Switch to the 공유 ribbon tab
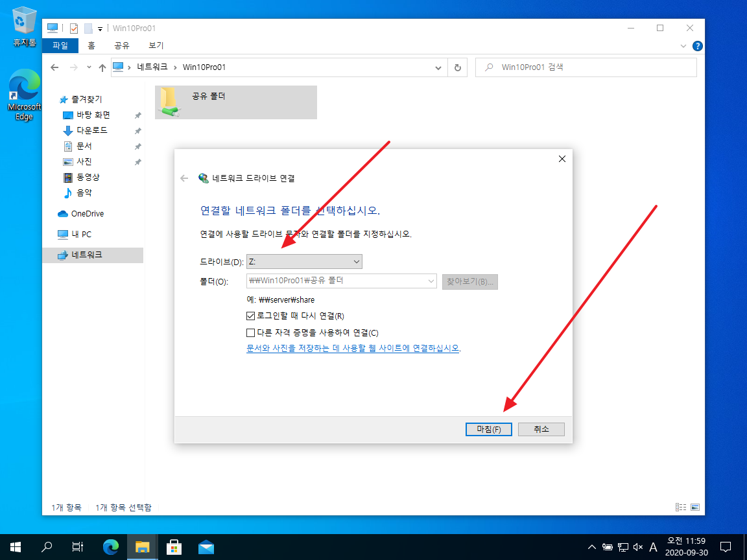 pos(122,45)
